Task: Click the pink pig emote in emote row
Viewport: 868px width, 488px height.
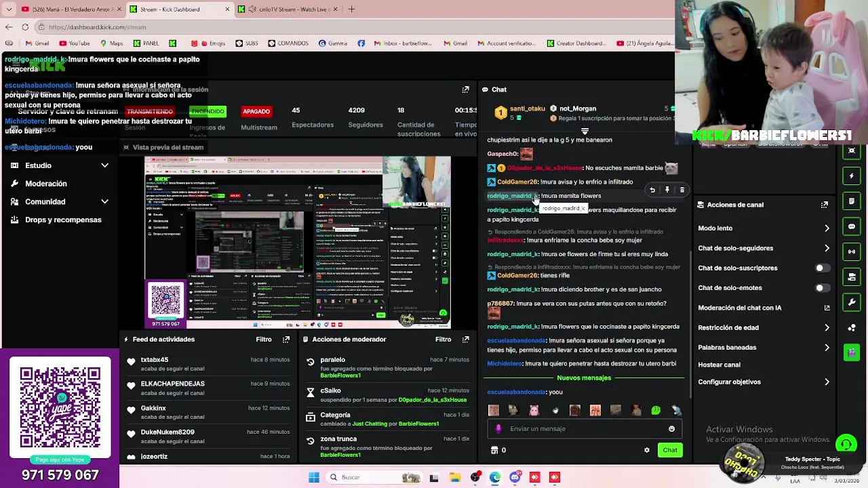Action: pyautogui.click(x=534, y=410)
